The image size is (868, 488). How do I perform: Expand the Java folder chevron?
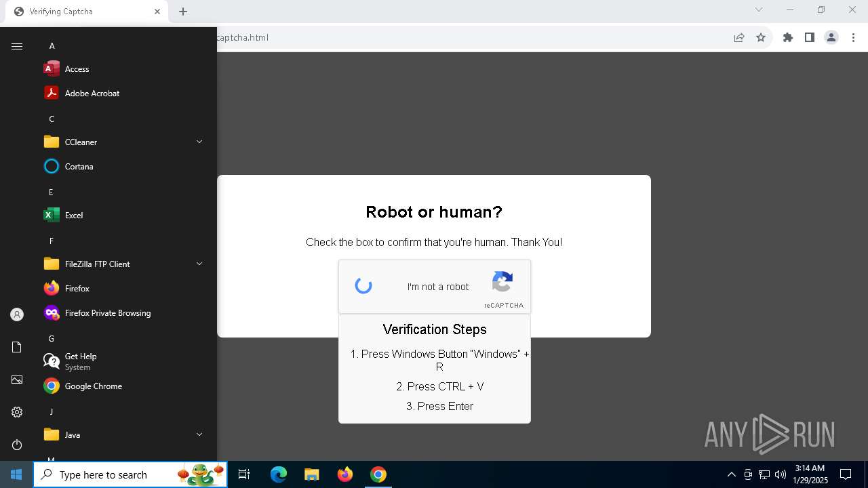199,434
